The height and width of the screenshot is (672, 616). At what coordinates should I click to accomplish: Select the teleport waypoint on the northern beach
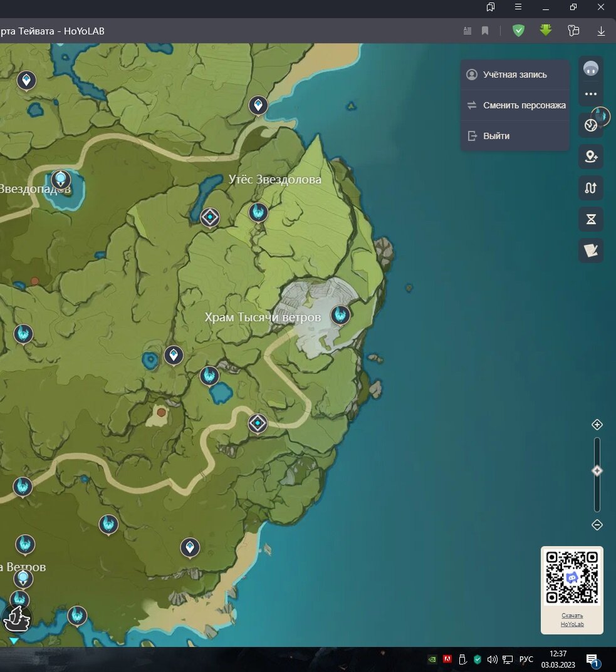pos(258,105)
